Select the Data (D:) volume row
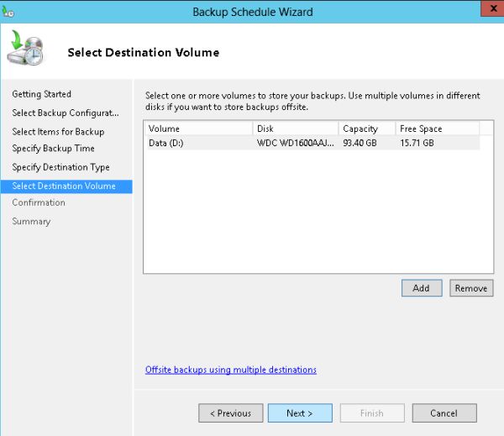Screen dimensions: 504x436 (x=312, y=143)
